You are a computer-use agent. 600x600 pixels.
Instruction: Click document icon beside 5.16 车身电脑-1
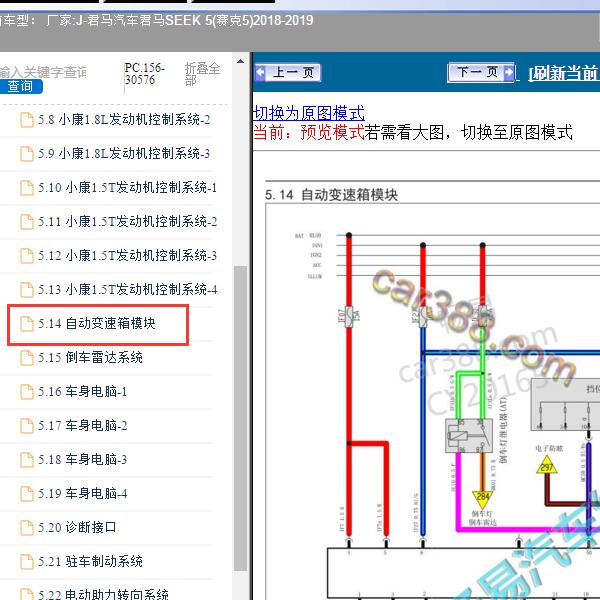click(27, 391)
